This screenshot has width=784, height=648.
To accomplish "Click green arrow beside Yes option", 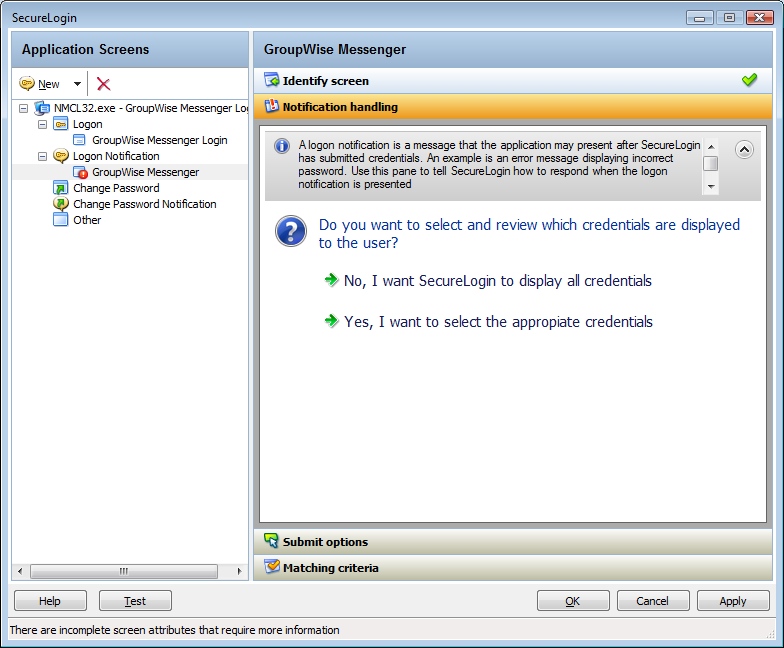I will click(331, 320).
